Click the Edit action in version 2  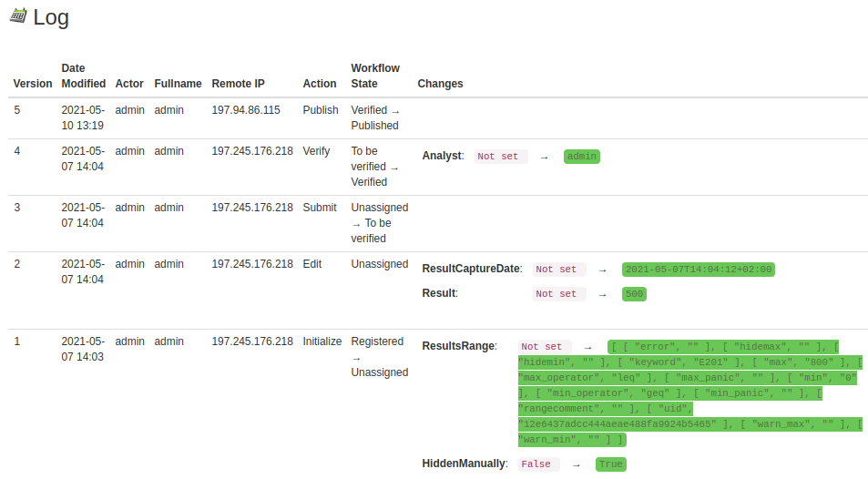(312, 264)
